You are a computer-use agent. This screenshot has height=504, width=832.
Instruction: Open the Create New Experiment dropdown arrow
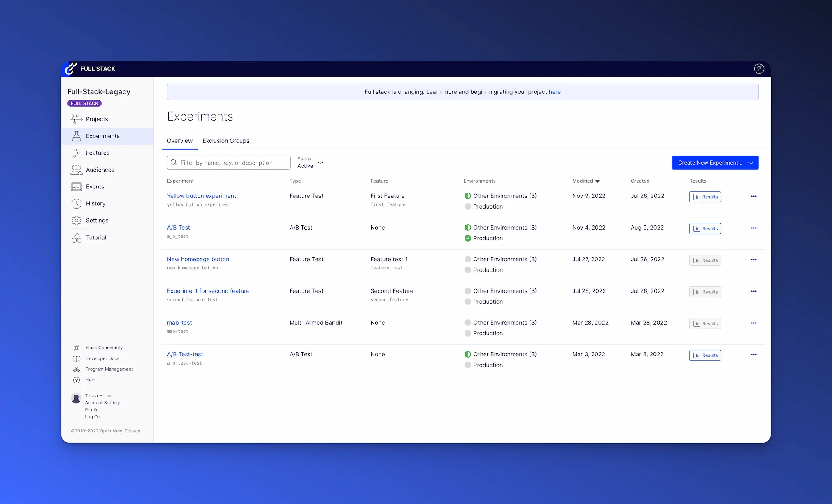coord(751,163)
